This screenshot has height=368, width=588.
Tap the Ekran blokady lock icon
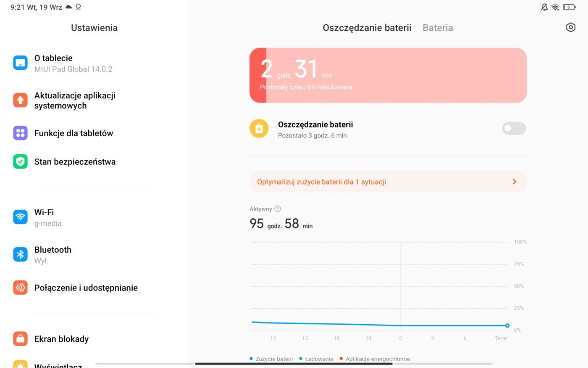[x=20, y=339]
